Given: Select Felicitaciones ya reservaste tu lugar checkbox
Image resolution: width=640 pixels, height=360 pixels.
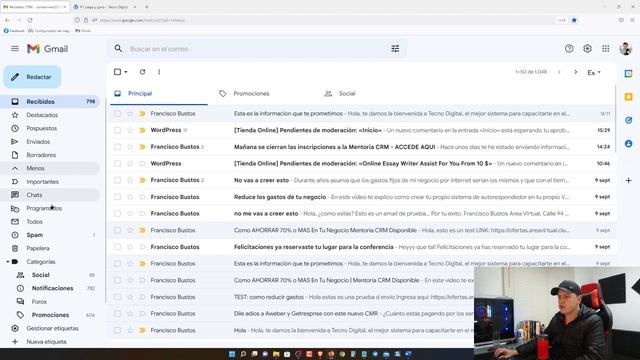Looking at the screenshot, I should [x=117, y=247].
